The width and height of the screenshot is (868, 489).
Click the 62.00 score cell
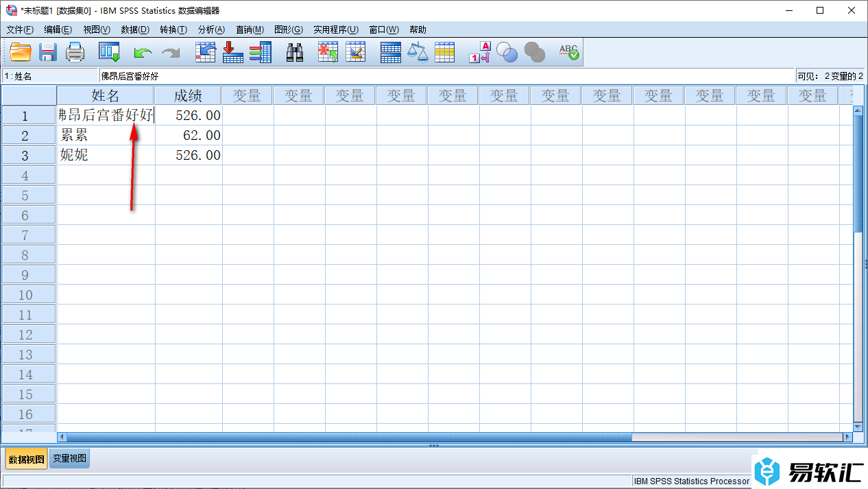click(189, 135)
